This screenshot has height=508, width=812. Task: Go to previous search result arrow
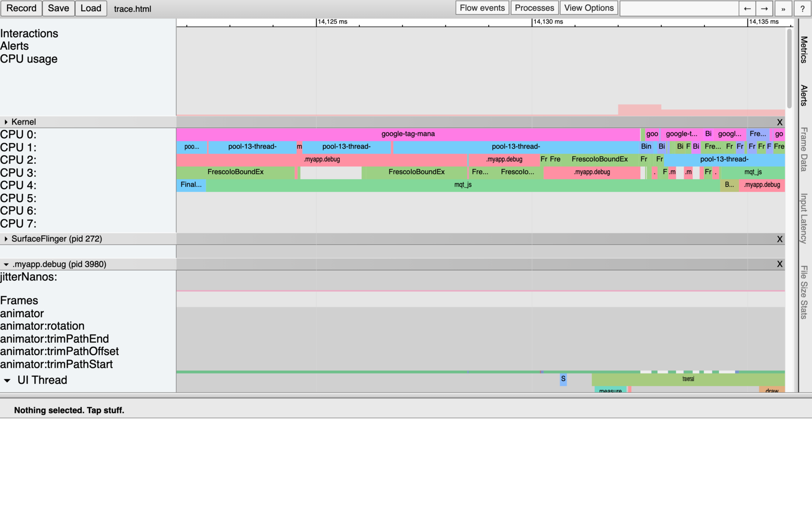coord(747,8)
